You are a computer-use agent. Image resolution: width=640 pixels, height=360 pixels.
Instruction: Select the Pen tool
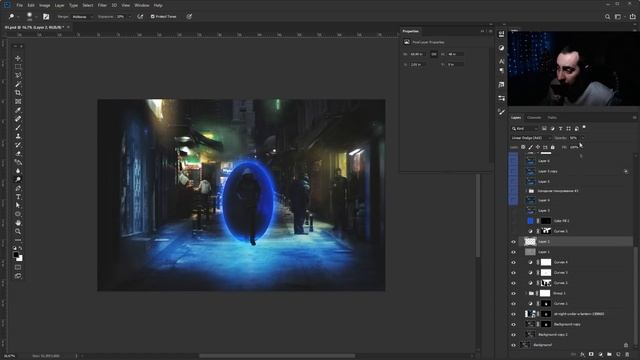tap(18, 188)
